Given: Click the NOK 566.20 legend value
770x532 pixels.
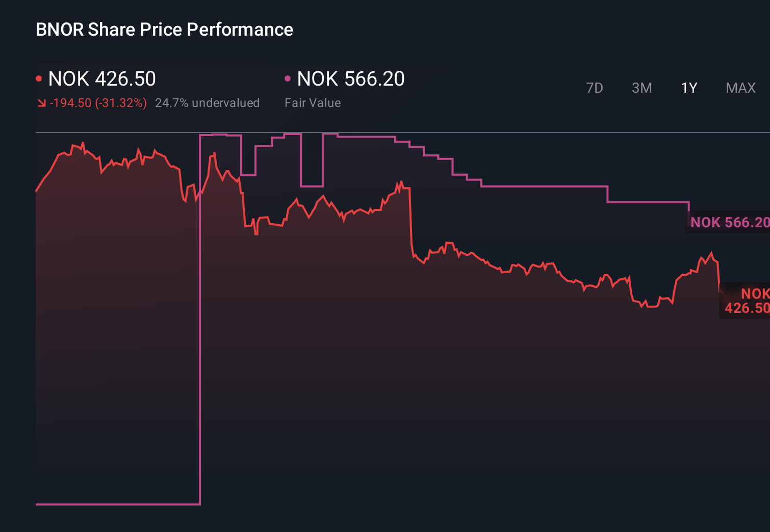Looking at the screenshot, I should point(351,79).
